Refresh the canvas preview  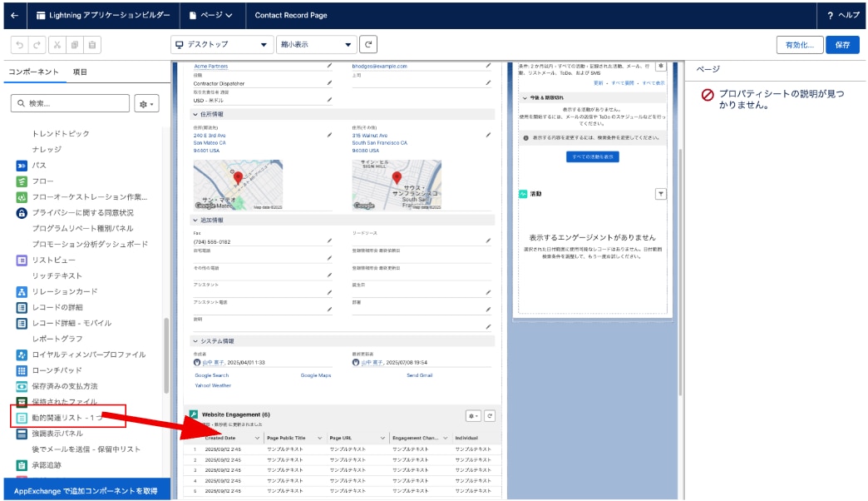pos(368,45)
